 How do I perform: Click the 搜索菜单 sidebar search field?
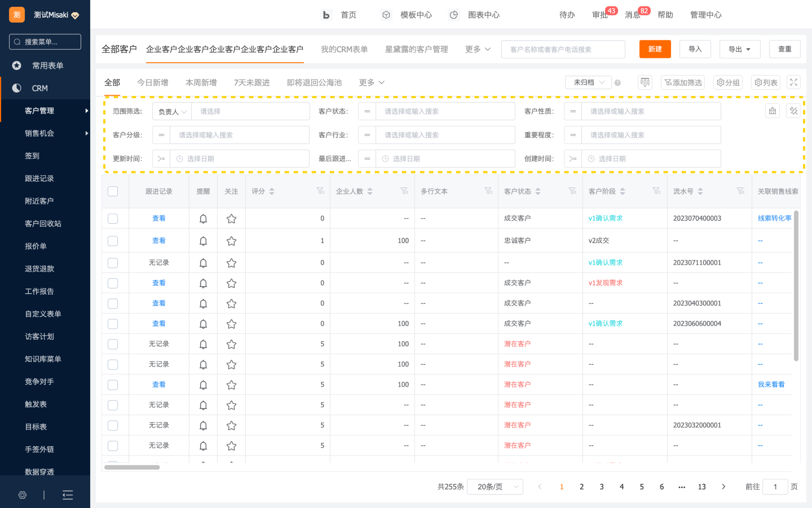[x=45, y=42]
